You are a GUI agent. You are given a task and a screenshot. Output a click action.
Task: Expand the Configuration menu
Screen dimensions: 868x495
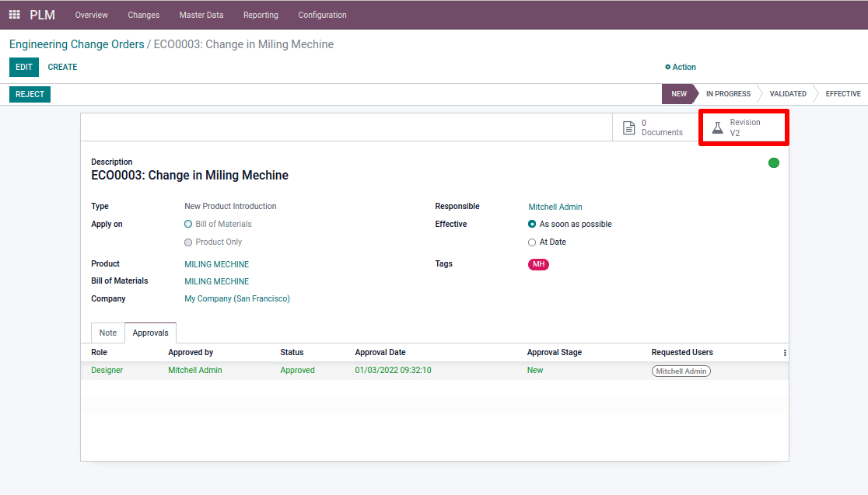coord(322,15)
